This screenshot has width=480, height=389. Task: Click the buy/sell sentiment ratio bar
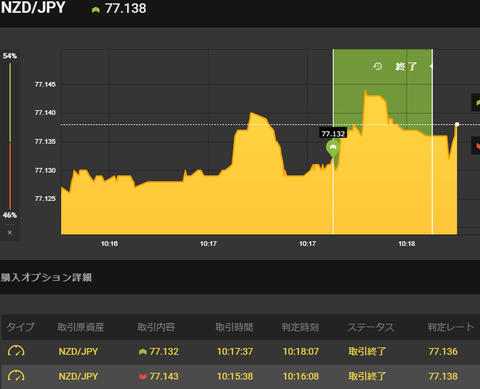click(x=10, y=137)
